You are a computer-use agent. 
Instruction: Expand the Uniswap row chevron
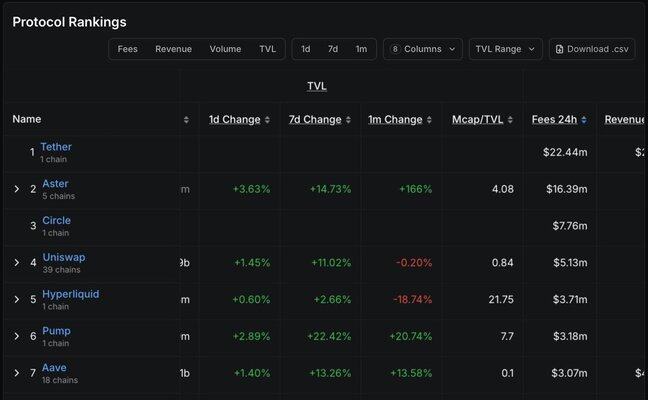tap(16, 263)
